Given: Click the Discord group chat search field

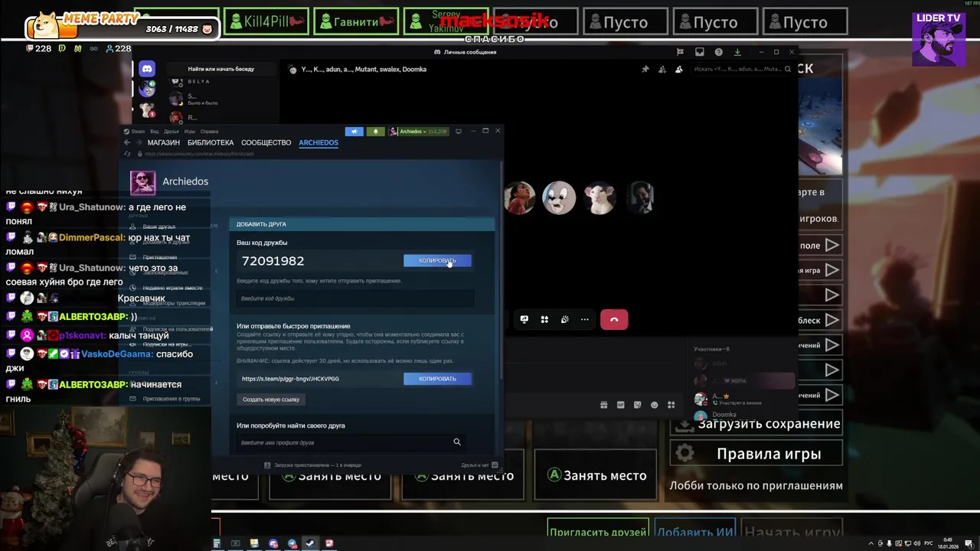Looking at the screenshot, I should (742, 69).
